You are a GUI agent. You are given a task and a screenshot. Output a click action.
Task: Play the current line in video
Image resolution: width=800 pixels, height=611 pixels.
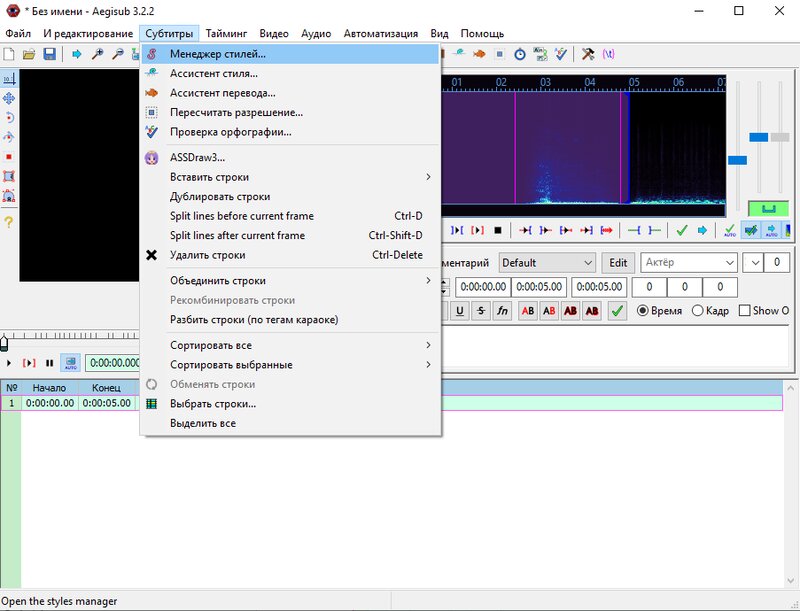tap(29, 363)
